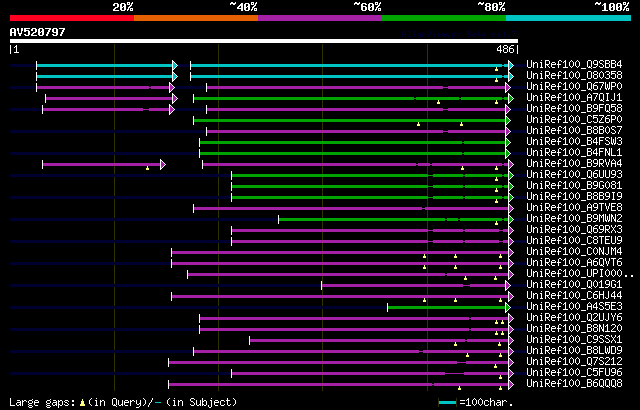This screenshot has width=640, height=410.
Task: Click the green arrowhead ending the B9MWN2 alignment
Action: click(x=511, y=219)
